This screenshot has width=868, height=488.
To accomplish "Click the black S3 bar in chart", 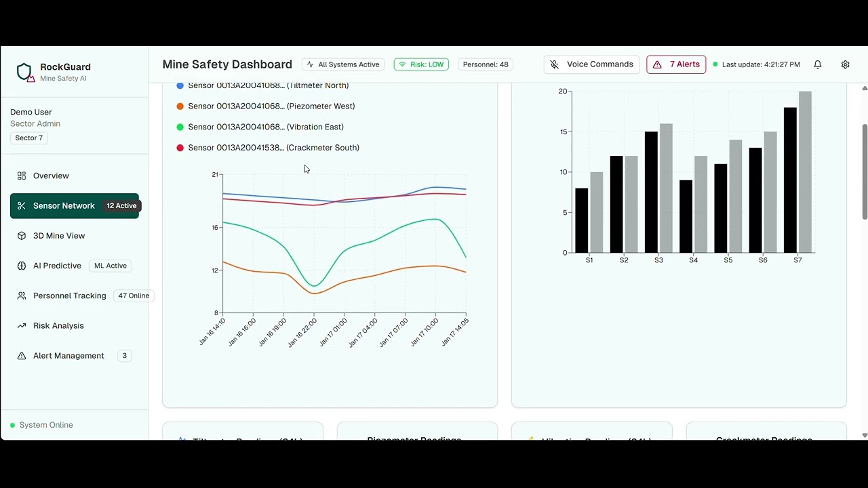I will (651, 192).
